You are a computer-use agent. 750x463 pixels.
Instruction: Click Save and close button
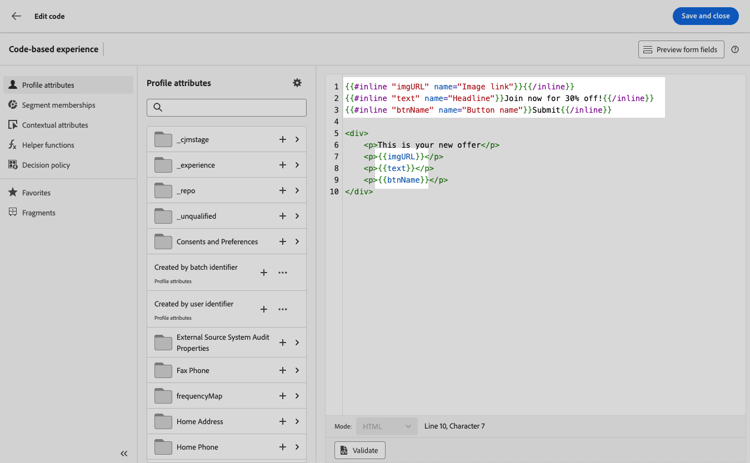pos(705,16)
